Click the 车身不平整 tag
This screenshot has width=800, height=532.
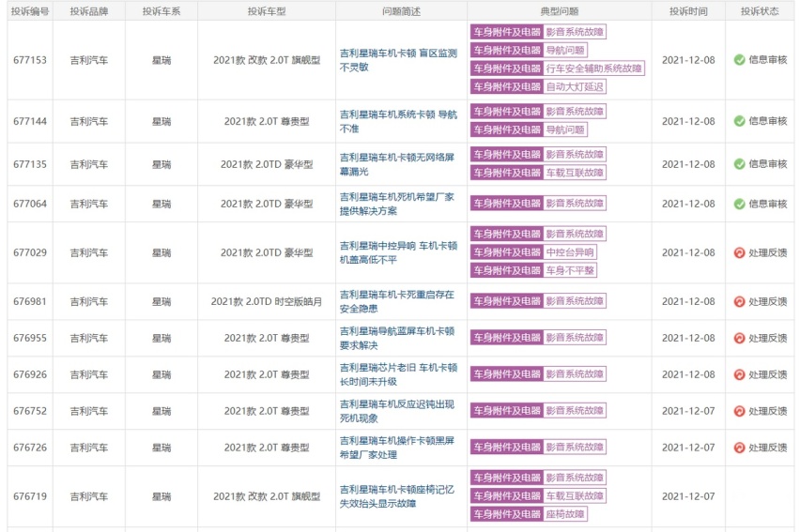[x=570, y=270]
